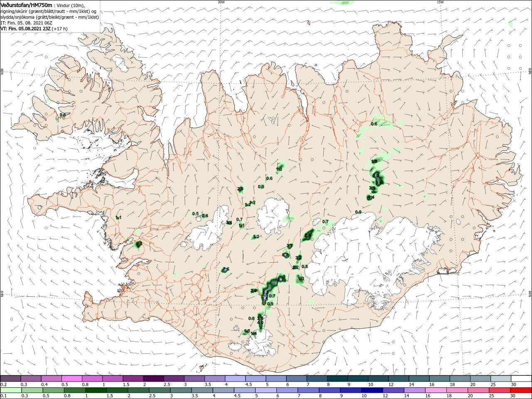Click the 4.0 precipitation value on the map
532x399 pixels.
pyautogui.click(x=260, y=323)
